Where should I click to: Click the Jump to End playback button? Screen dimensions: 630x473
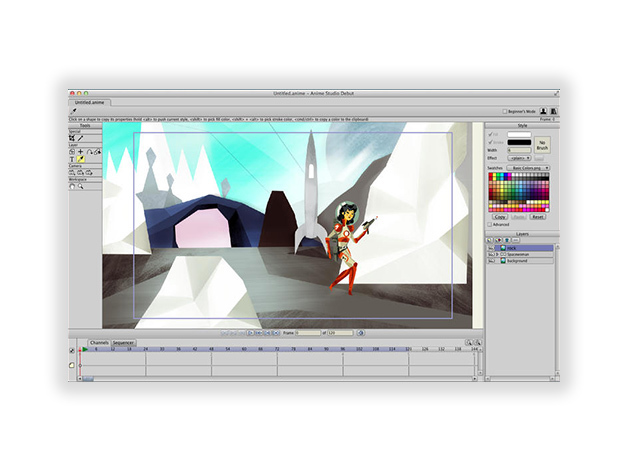276,333
